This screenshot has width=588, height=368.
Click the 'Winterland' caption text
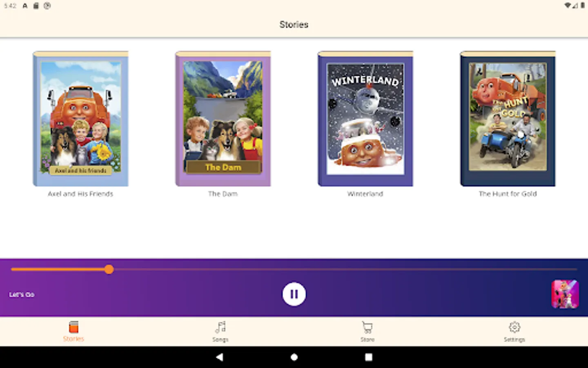[x=365, y=194]
